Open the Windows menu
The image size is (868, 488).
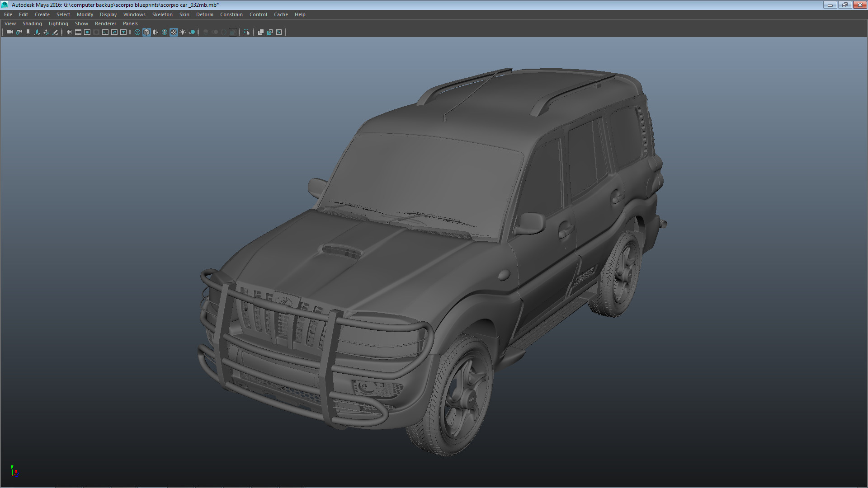tap(134, 14)
